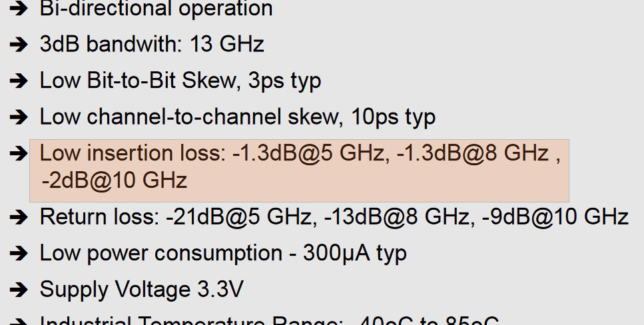Click arrow bullet beside Low insertion loss
The image size is (644, 325).
click(19, 154)
